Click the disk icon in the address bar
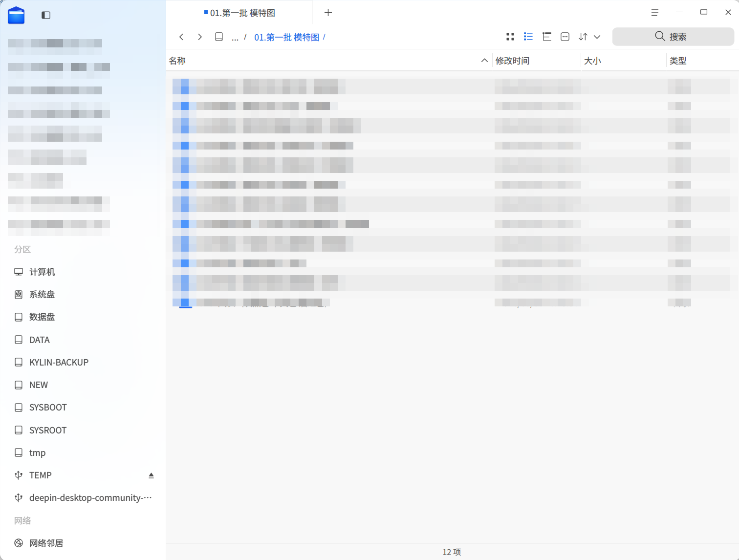Screen dimensions: 739x560 [x=219, y=37]
